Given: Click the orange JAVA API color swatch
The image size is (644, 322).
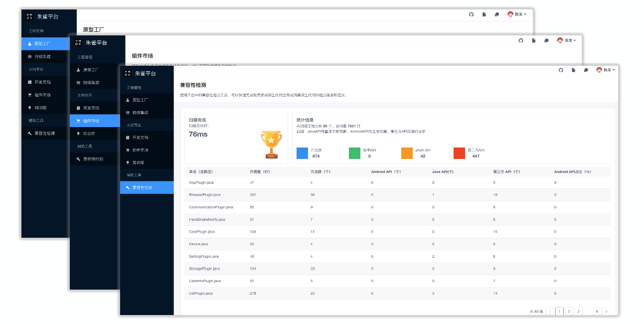Looking at the screenshot, I should tap(407, 153).
